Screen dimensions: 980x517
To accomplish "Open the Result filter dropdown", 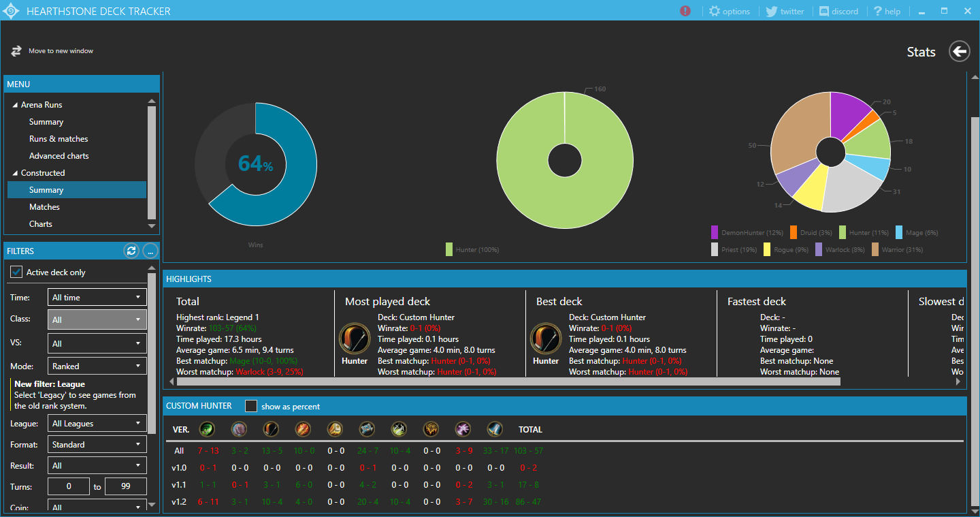I will click(97, 466).
